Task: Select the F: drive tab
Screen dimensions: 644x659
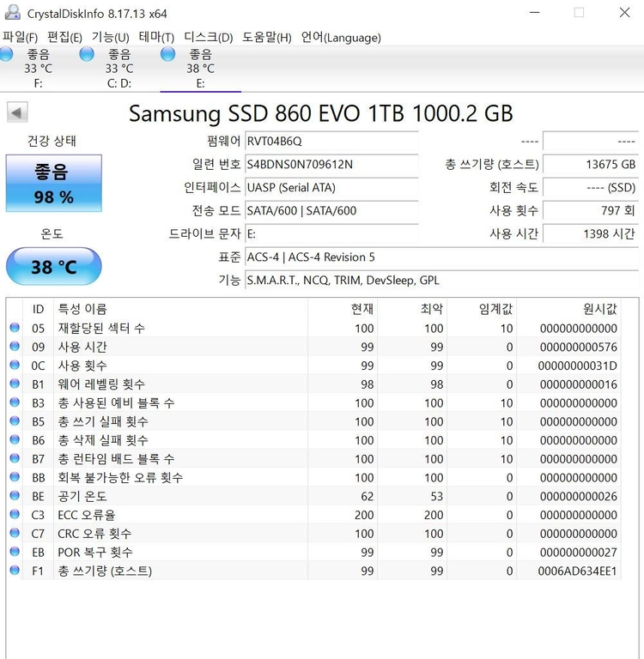Action: tap(39, 69)
